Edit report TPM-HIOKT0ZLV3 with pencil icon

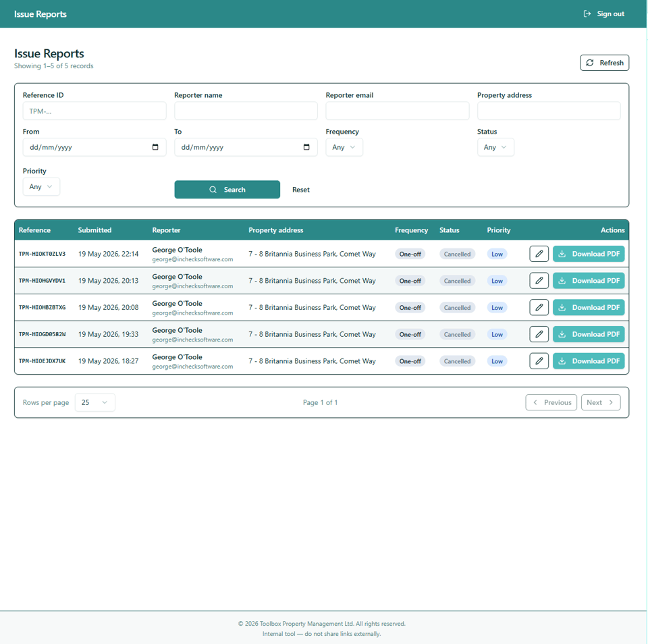click(539, 254)
